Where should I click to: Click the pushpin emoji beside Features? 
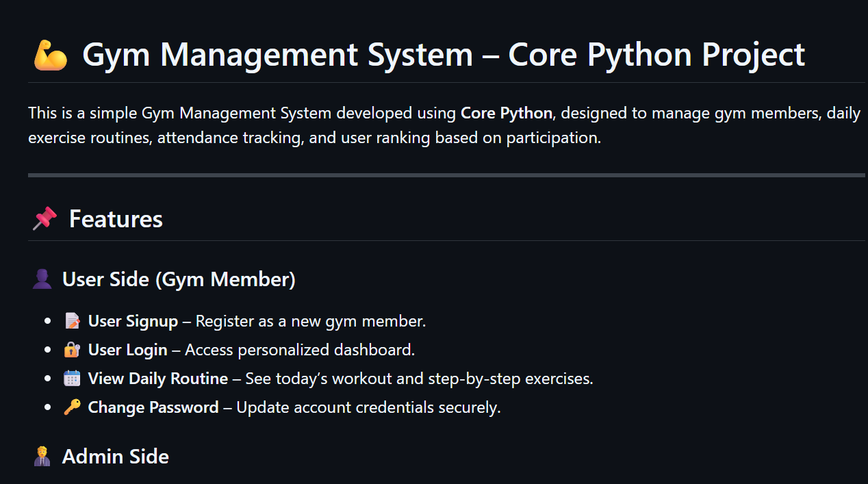44,219
